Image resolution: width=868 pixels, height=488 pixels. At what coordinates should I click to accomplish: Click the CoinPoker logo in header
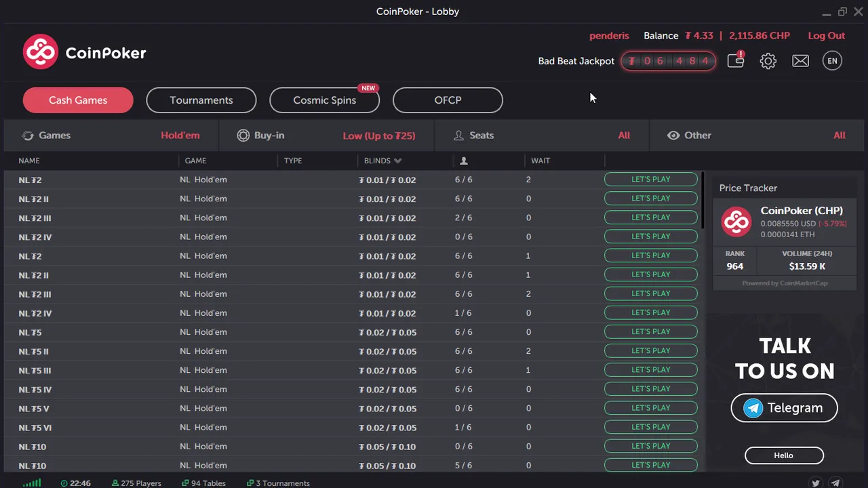84,52
